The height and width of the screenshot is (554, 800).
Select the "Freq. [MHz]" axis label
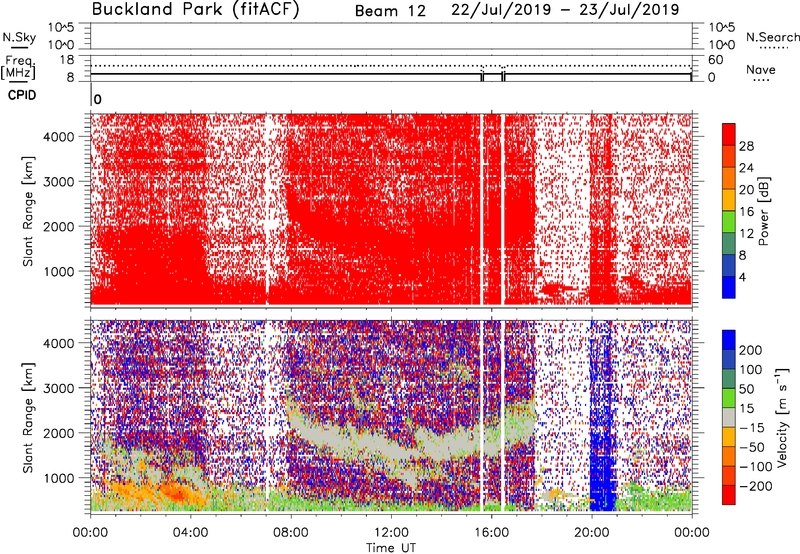click(19, 68)
